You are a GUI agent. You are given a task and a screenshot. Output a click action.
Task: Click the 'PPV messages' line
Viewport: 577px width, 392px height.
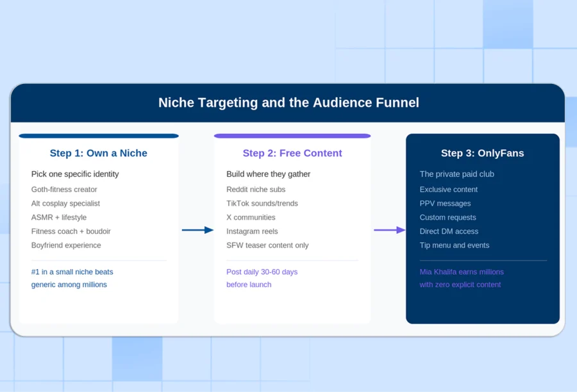click(445, 203)
